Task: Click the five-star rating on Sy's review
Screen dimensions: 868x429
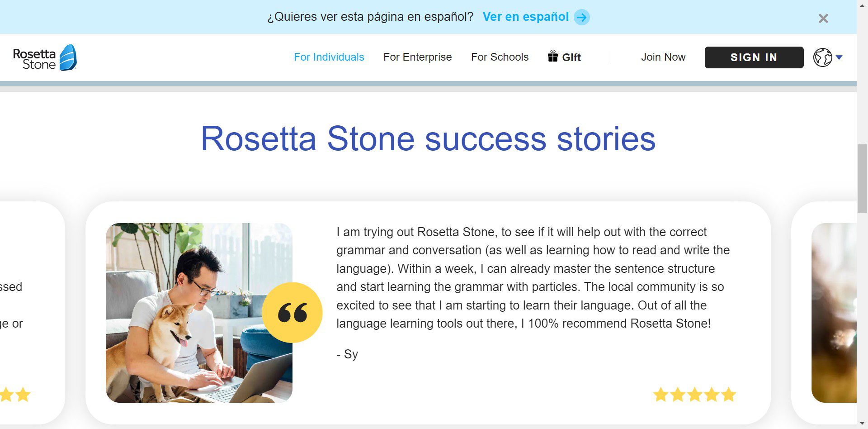Action: (x=694, y=395)
